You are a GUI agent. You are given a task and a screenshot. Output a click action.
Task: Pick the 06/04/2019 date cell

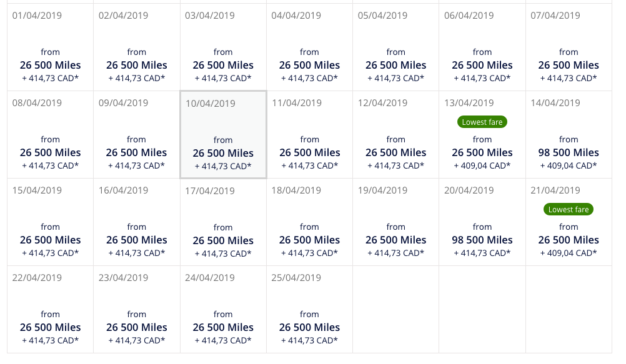482,47
